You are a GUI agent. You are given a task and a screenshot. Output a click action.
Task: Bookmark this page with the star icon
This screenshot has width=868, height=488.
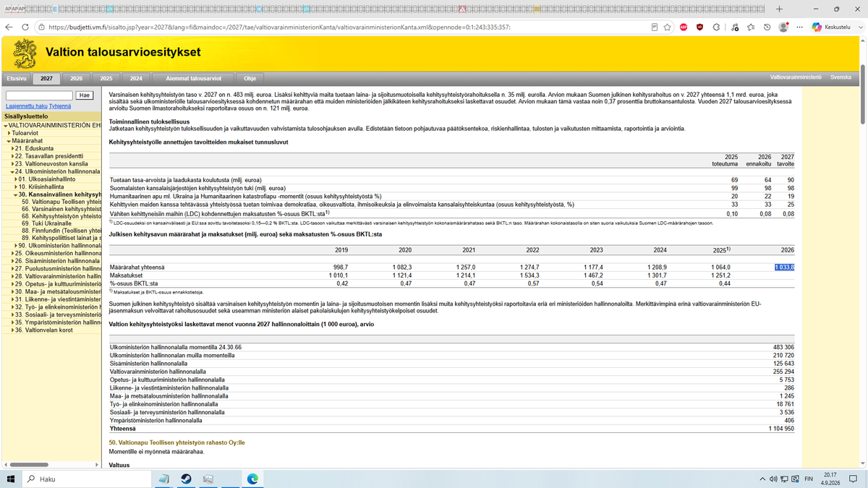665,27
